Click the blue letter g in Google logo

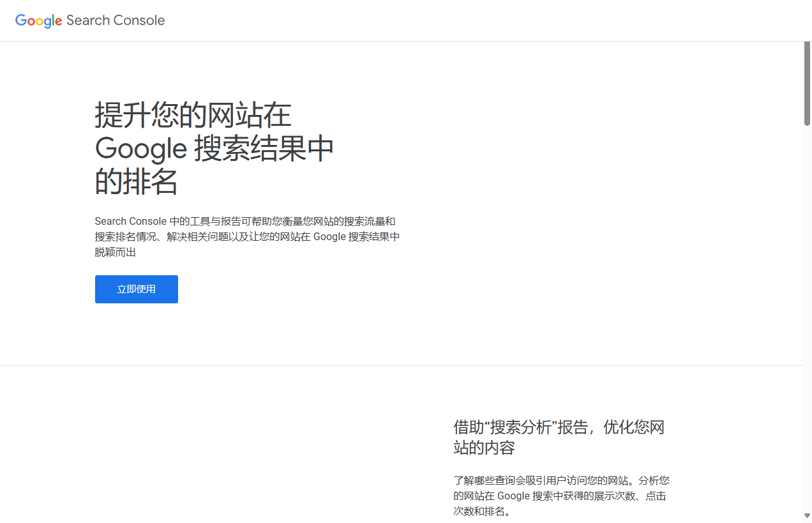[47, 22]
